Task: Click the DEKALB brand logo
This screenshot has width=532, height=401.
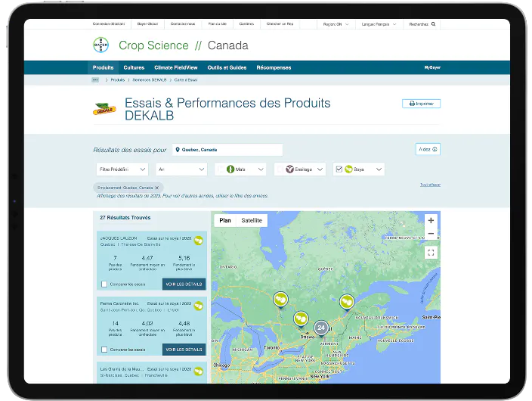Action: pyautogui.click(x=104, y=109)
